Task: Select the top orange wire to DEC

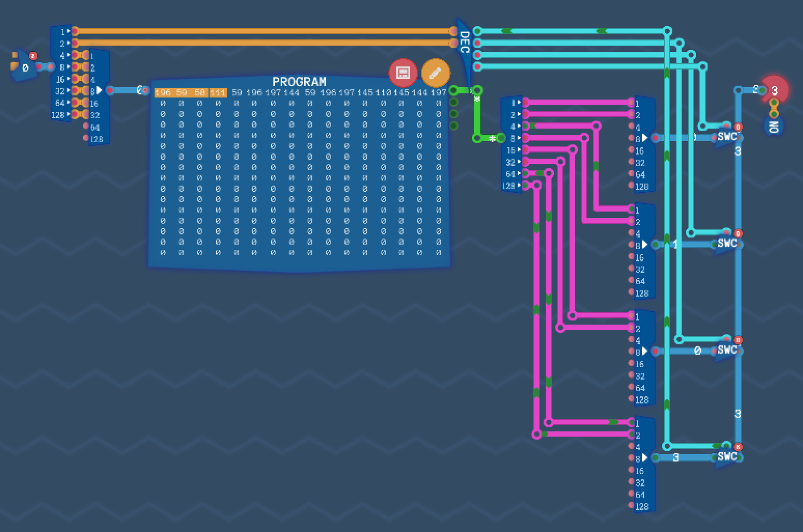Action: pos(259,31)
